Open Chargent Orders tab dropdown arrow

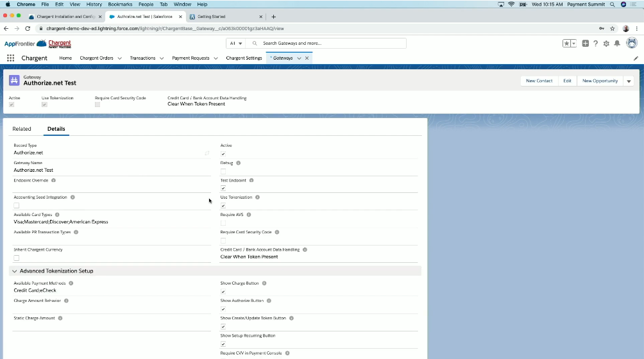[119, 58]
